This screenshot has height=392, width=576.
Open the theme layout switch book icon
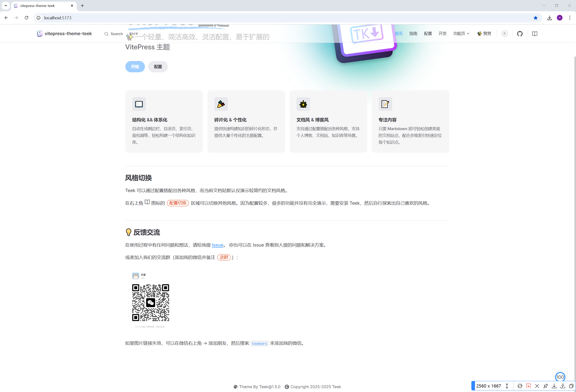pos(534,34)
